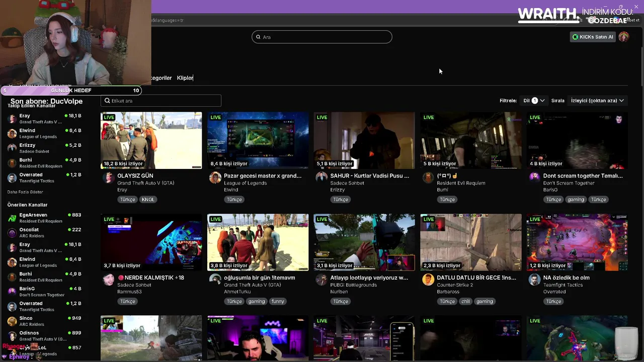644x362 pixels.
Task: Click Sinco avatar in sidebar
Action: pyautogui.click(x=12, y=321)
